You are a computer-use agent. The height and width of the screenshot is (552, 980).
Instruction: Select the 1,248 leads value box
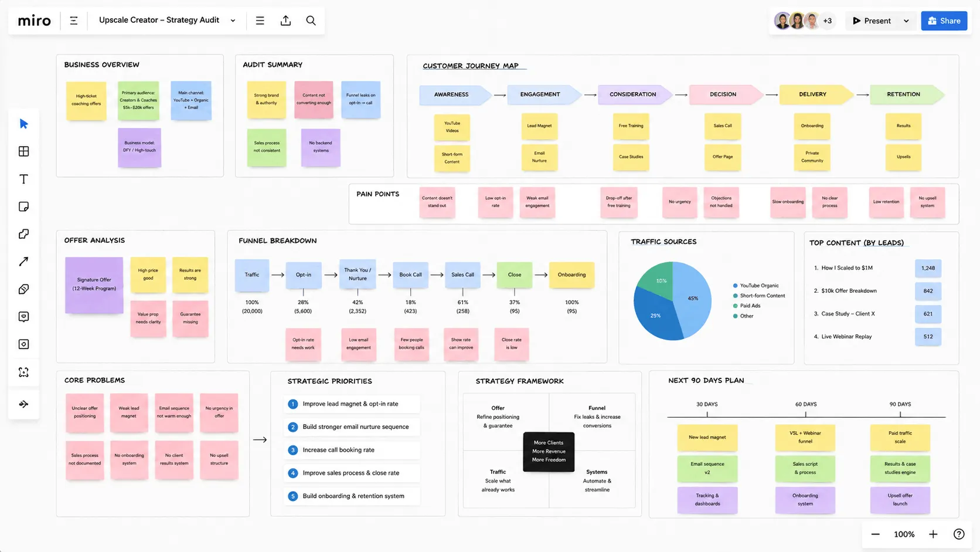click(x=928, y=268)
